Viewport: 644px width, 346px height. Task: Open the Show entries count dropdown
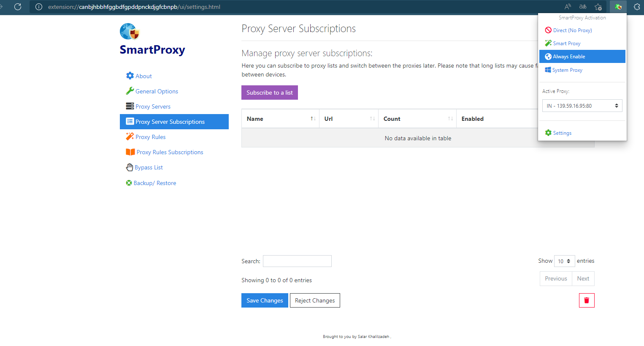565,261
